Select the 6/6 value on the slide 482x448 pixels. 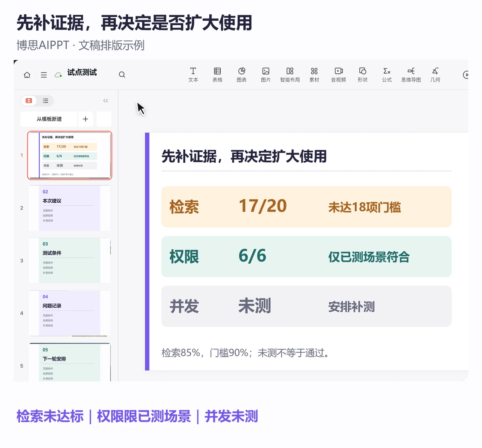tap(252, 256)
